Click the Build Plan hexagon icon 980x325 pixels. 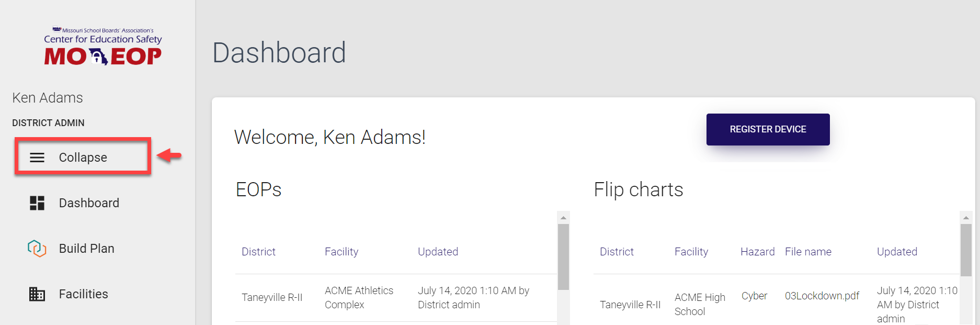37,248
